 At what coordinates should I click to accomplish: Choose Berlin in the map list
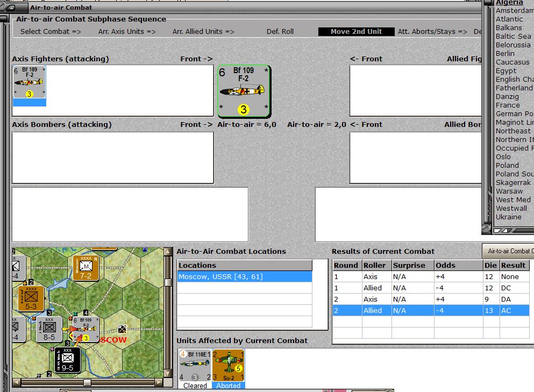(505, 53)
